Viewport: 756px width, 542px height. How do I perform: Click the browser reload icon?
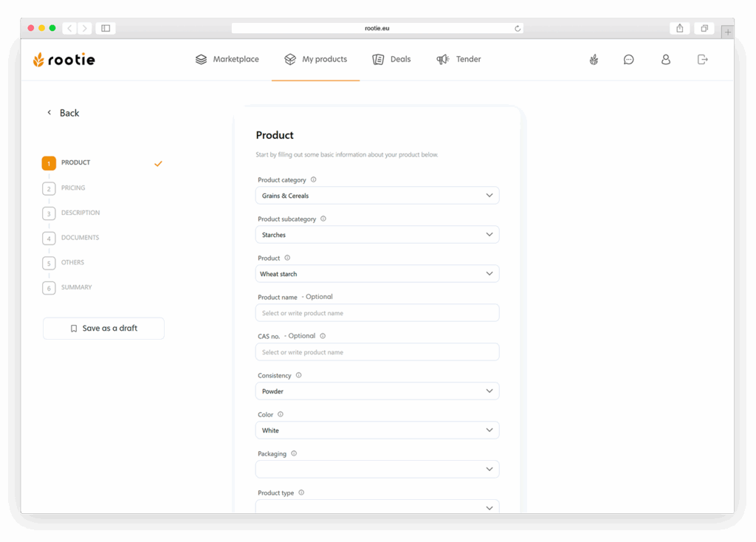pos(518,29)
